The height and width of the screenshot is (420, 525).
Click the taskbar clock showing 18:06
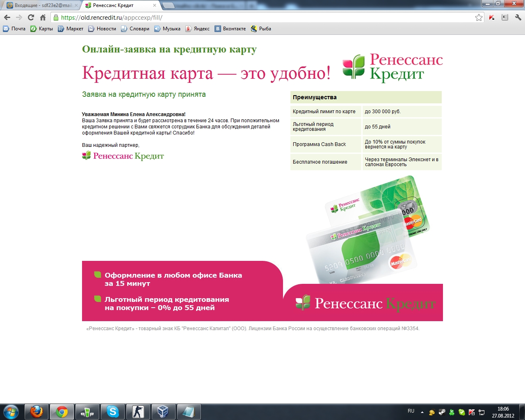[x=503, y=412]
